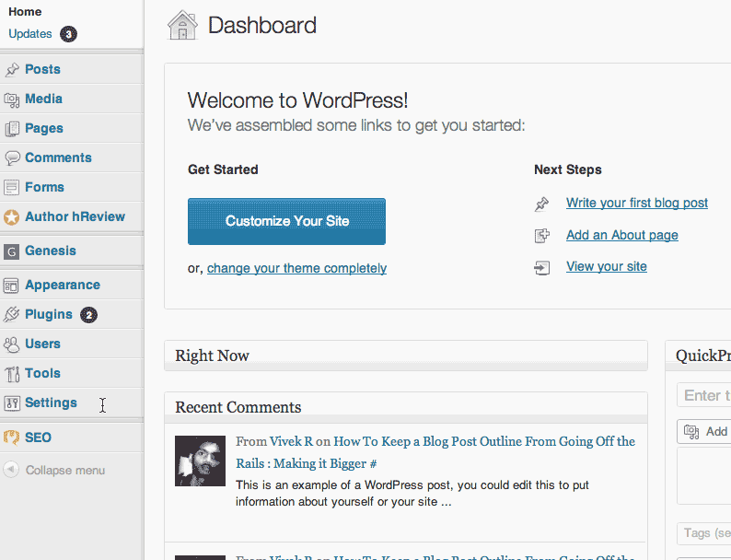Click the Comments speech bubble icon
The image size is (731, 560).
[12, 158]
